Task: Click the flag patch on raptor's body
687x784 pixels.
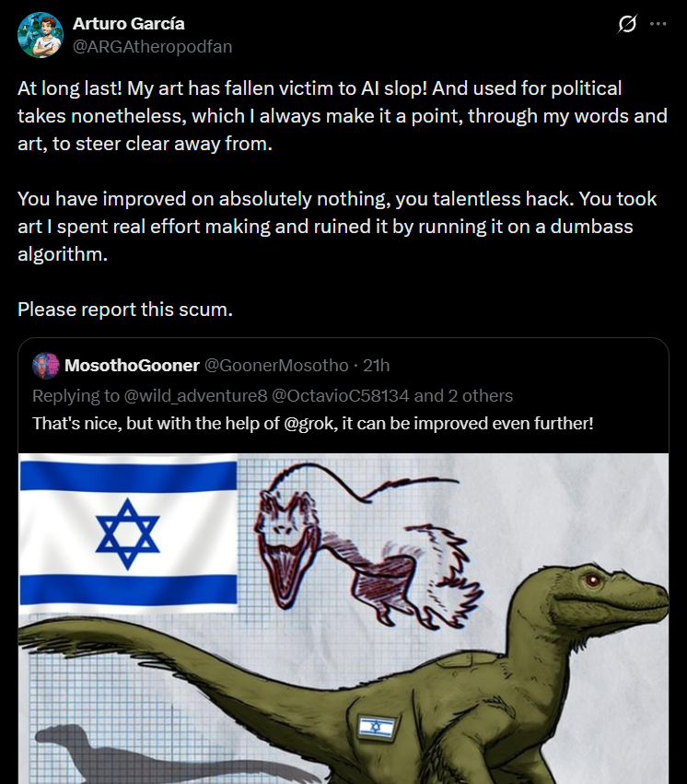Action: tap(376, 726)
